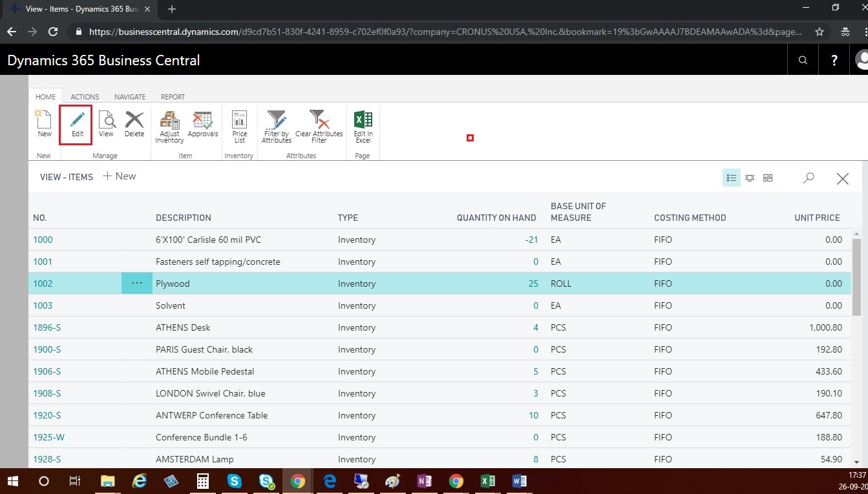
Task: Sort by UNIT PRICE header
Action: point(817,218)
